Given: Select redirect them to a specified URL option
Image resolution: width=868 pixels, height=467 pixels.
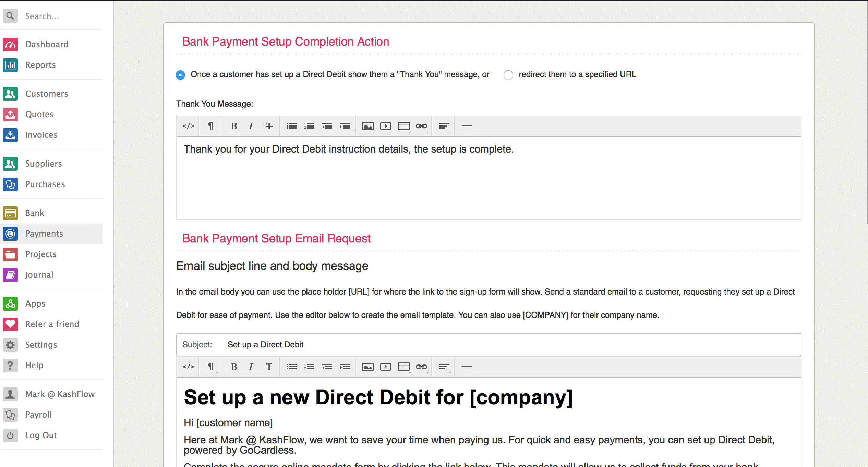Looking at the screenshot, I should coord(508,75).
